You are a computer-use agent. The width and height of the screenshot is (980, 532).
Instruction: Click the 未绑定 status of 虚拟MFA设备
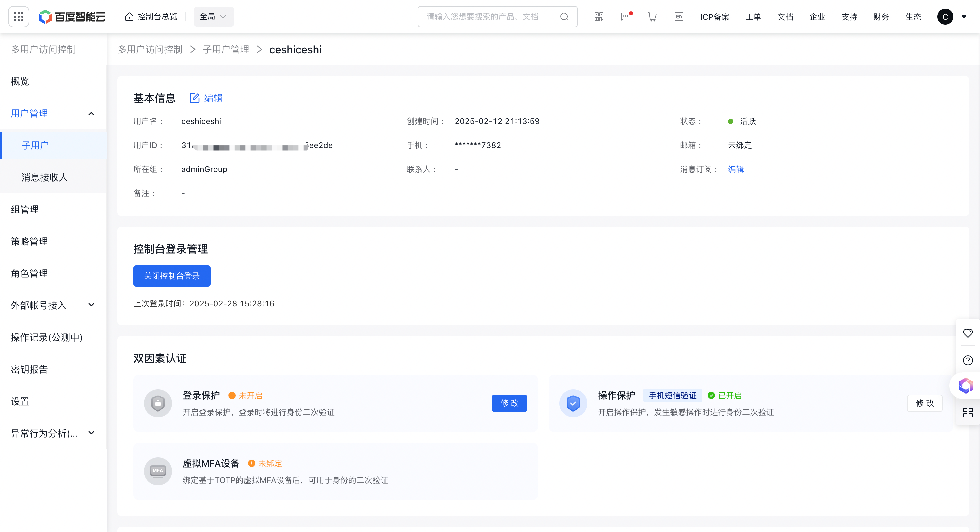point(265,464)
